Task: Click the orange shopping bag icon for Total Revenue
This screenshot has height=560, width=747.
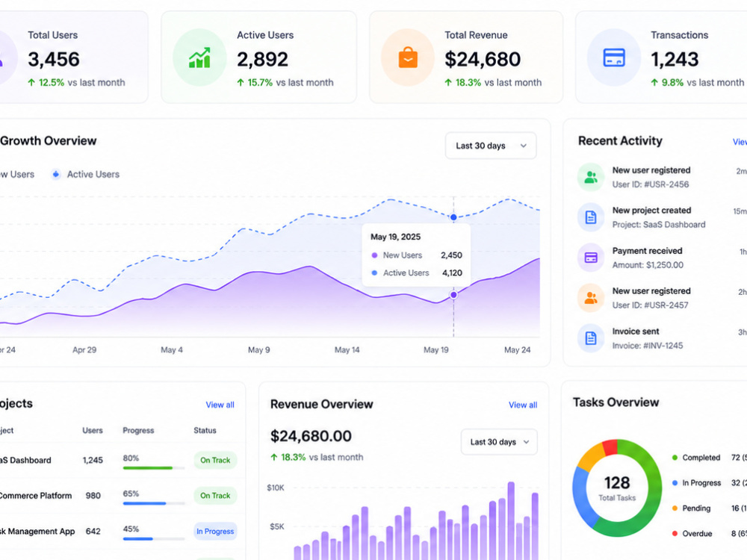Action: coord(408,57)
